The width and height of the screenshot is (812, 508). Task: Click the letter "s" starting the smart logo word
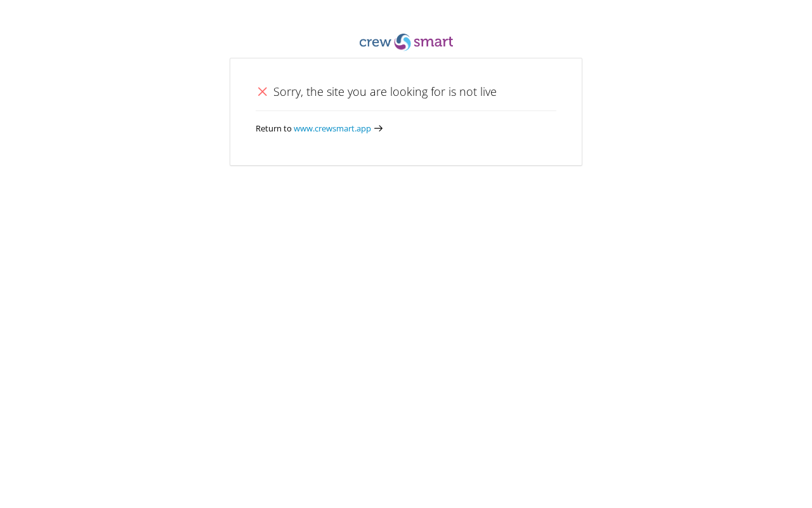[417, 43]
